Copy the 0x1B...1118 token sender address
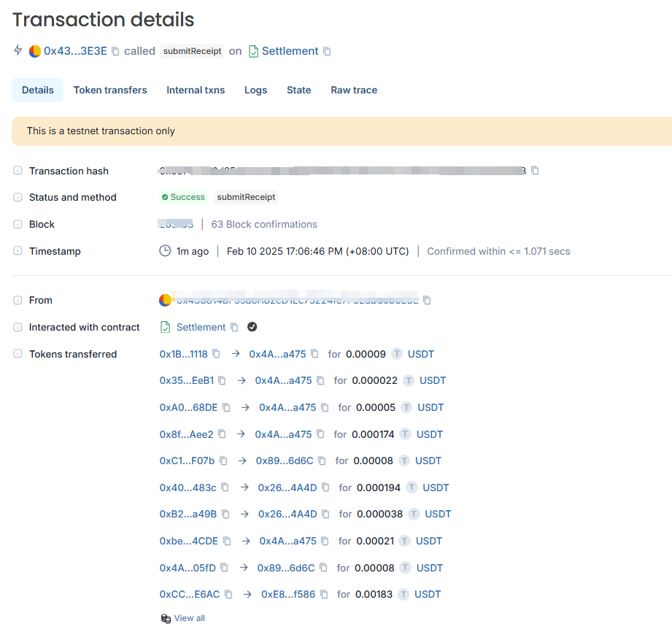 tap(216, 354)
